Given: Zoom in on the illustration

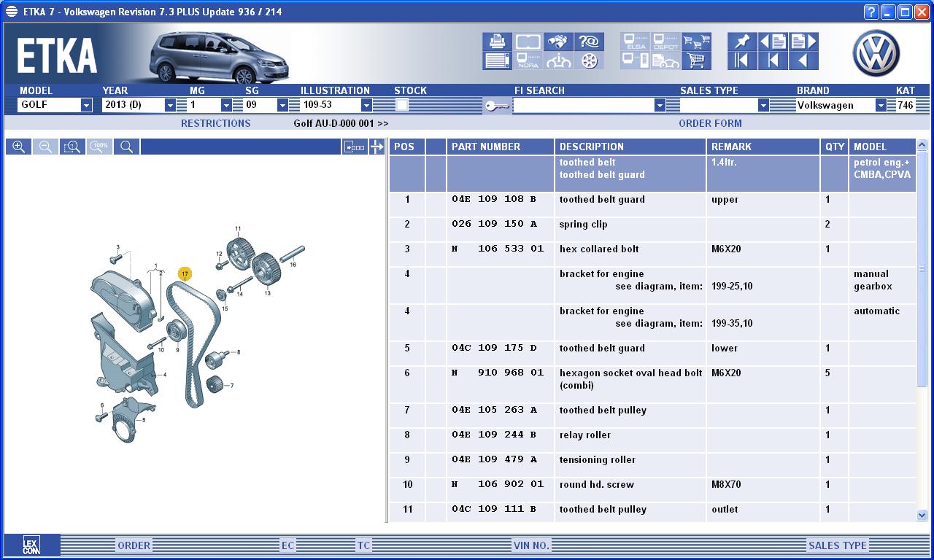Looking at the screenshot, I should tap(18, 147).
